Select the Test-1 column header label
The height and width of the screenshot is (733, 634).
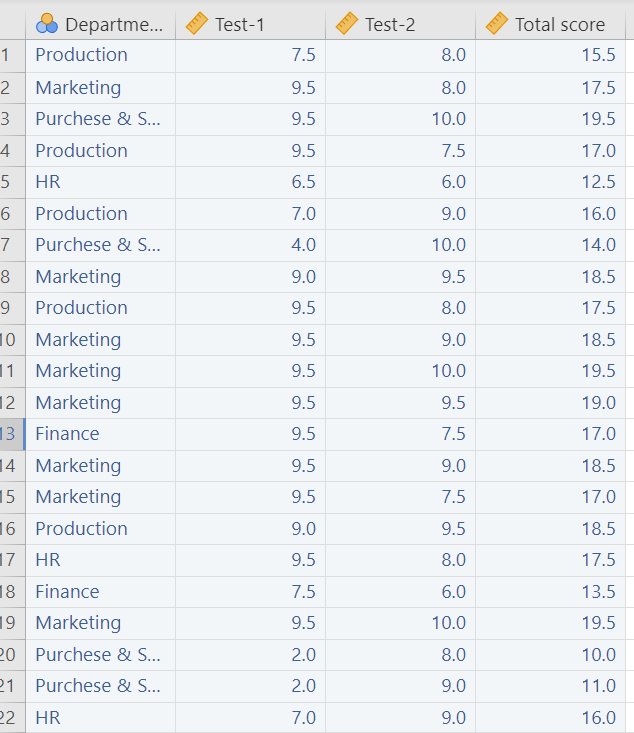click(x=239, y=25)
